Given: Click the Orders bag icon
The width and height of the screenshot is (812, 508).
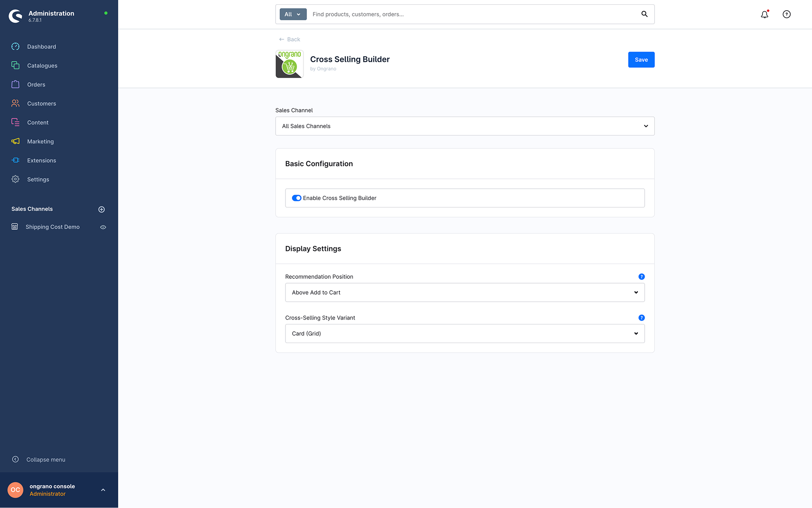Looking at the screenshot, I should point(15,84).
